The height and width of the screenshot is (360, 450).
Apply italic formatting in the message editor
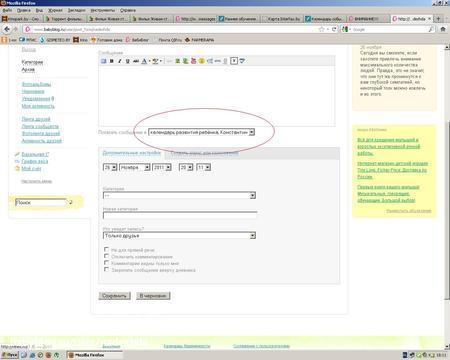(x=120, y=61)
